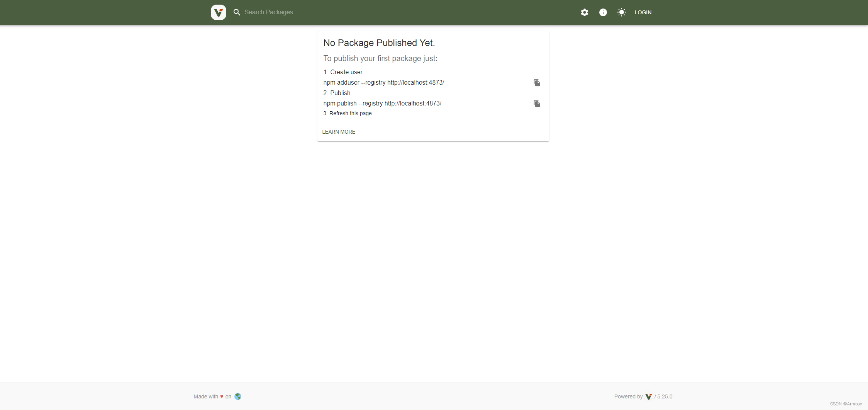Click the '1. Create user' step text
Viewport: 868px width, 410px height.
(x=343, y=72)
